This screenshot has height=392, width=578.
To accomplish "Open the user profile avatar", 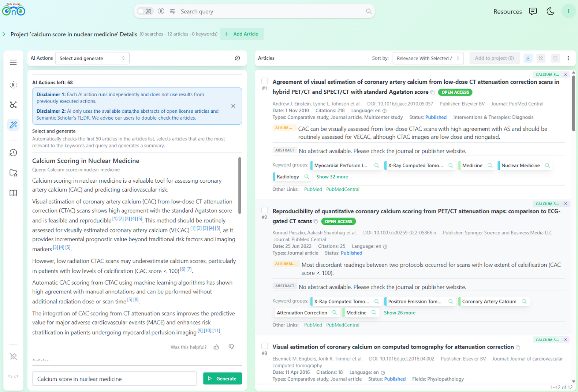I will 568,11.
